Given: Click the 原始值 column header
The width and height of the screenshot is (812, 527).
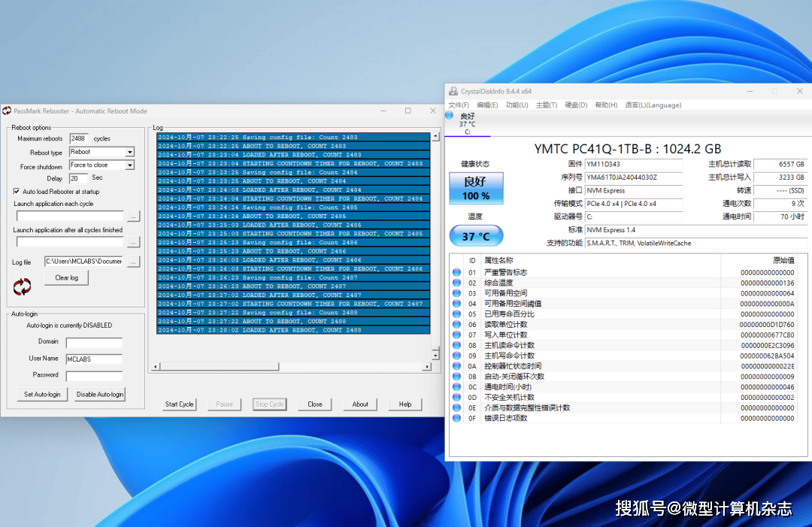Looking at the screenshot, I should [x=783, y=260].
